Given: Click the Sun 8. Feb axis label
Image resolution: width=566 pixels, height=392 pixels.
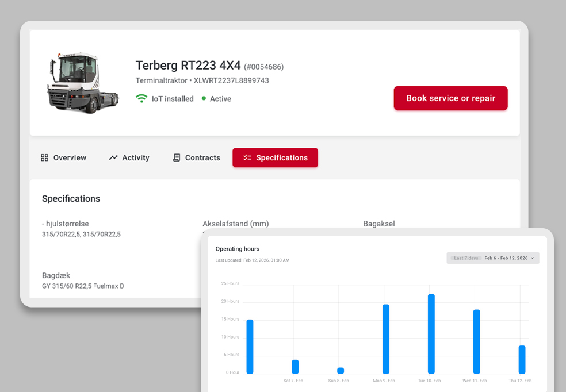Looking at the screenshot, I should pos(339,381).
